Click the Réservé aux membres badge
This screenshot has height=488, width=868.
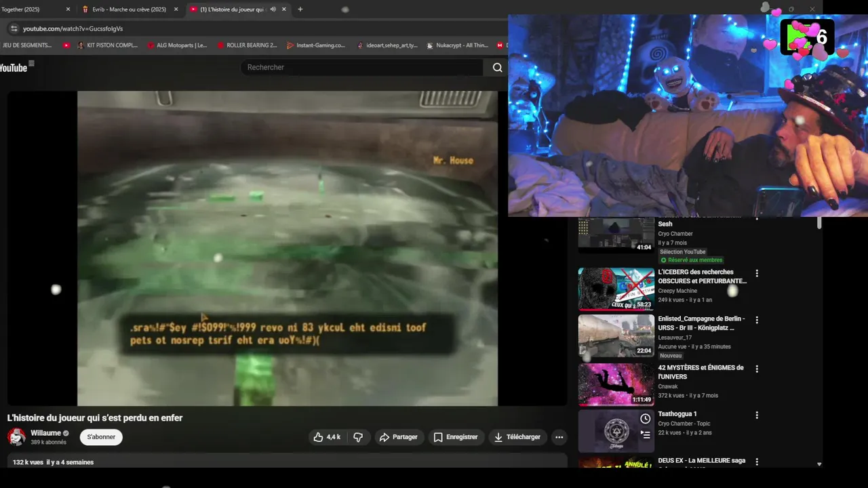pyautogui.click(x=691, y=260)
